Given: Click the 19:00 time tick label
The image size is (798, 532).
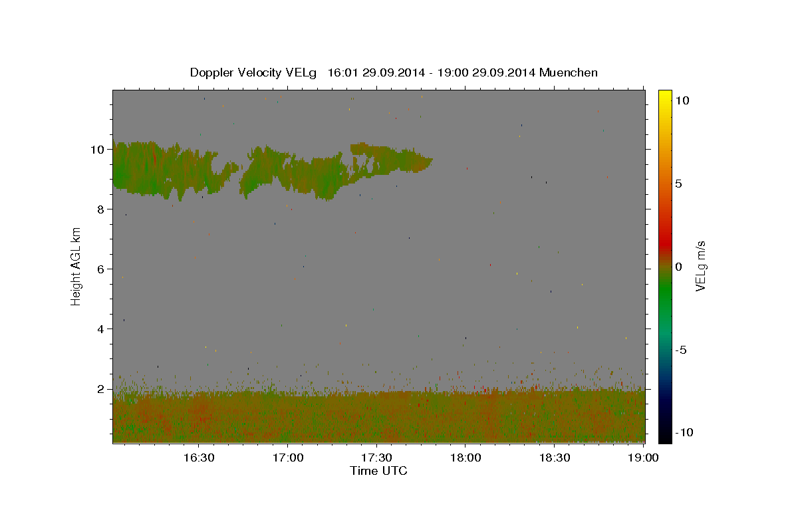Looking at the screenshot, I should coord(643,458).
